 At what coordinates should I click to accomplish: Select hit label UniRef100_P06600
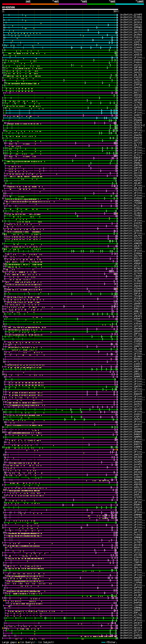[x=131, y=63]
